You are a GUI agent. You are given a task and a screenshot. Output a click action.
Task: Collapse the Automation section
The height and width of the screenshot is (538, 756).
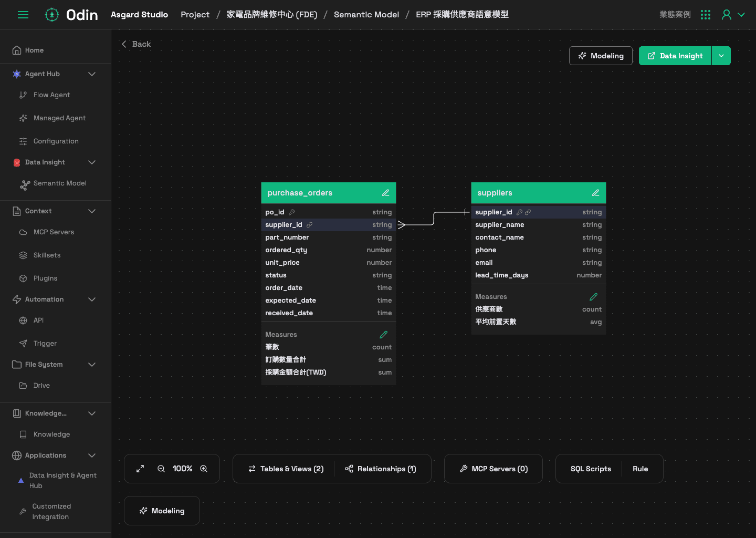[x=92, y=299]
